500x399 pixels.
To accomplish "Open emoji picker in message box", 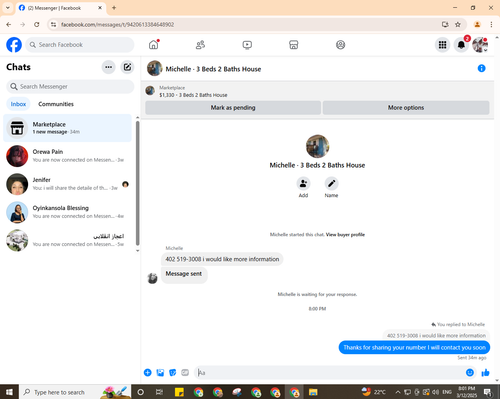I will [470, 372].
